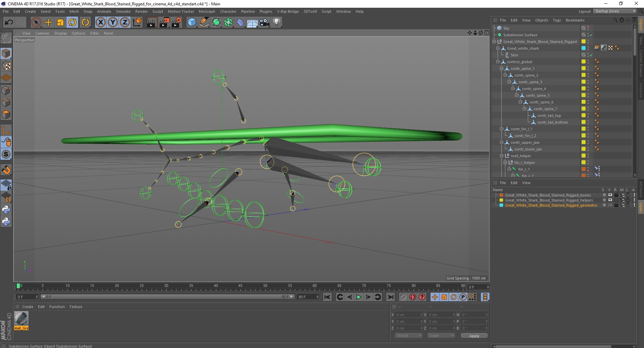Open the Layers side tab

click(x=641, y=207)
